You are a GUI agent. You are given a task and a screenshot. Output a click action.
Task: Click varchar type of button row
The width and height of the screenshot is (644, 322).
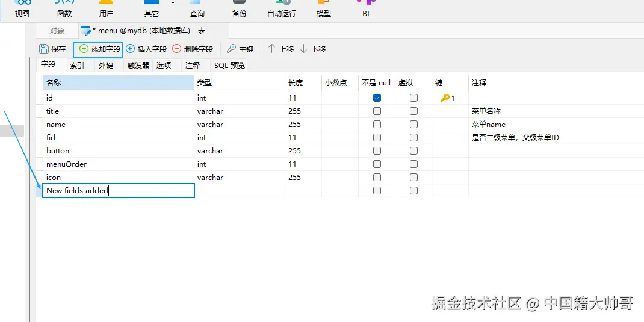240,151
